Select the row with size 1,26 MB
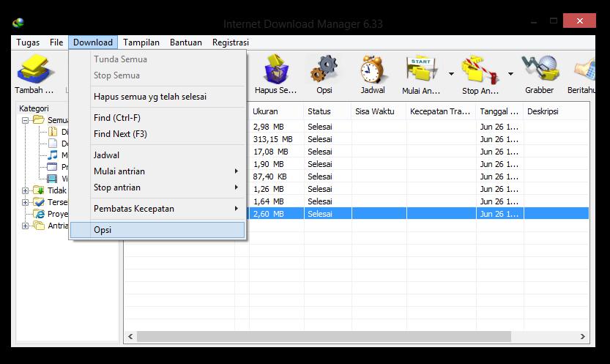This screenshot has width=610, height=364. 419,189
